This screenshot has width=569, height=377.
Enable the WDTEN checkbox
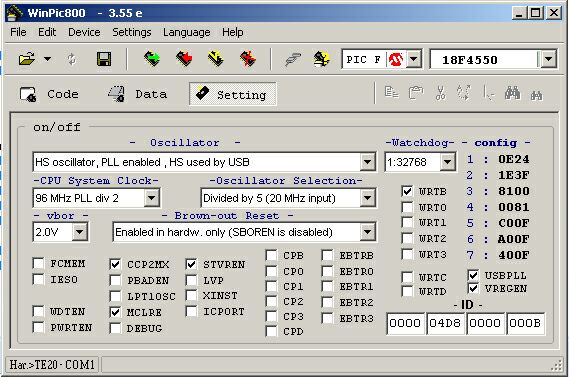38,311
